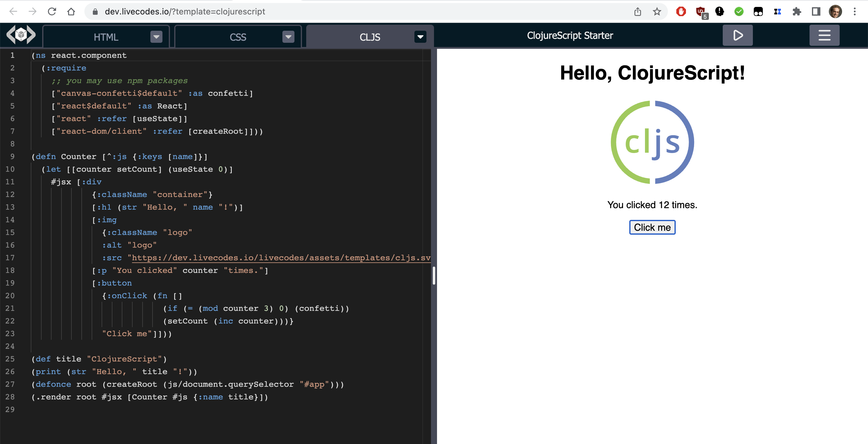Click the editor vertical scrollbar handle

tap(434, 276)
